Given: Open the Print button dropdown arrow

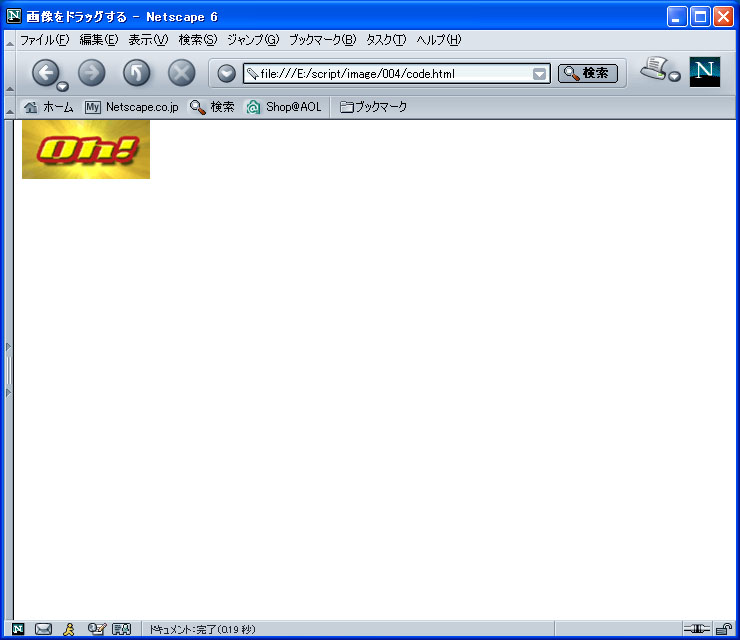Looking at the screenshot, I should point(675,76).
